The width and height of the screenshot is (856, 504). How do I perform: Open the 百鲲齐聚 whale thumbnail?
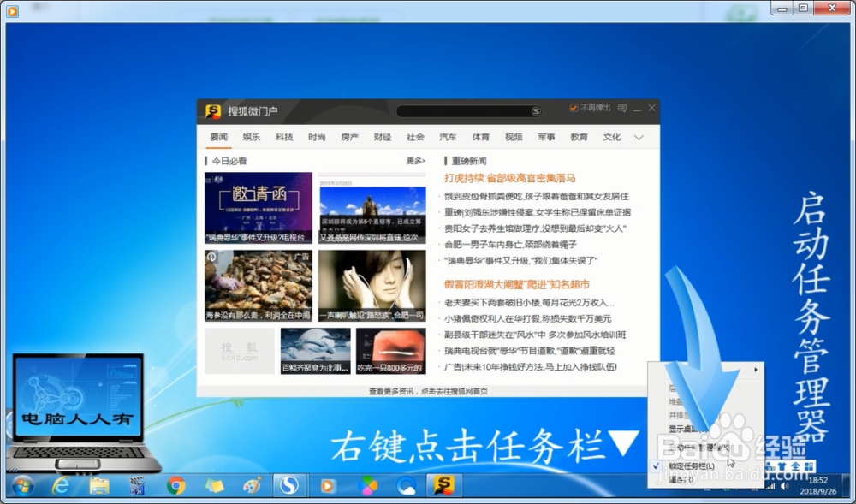tap(316, 351)
